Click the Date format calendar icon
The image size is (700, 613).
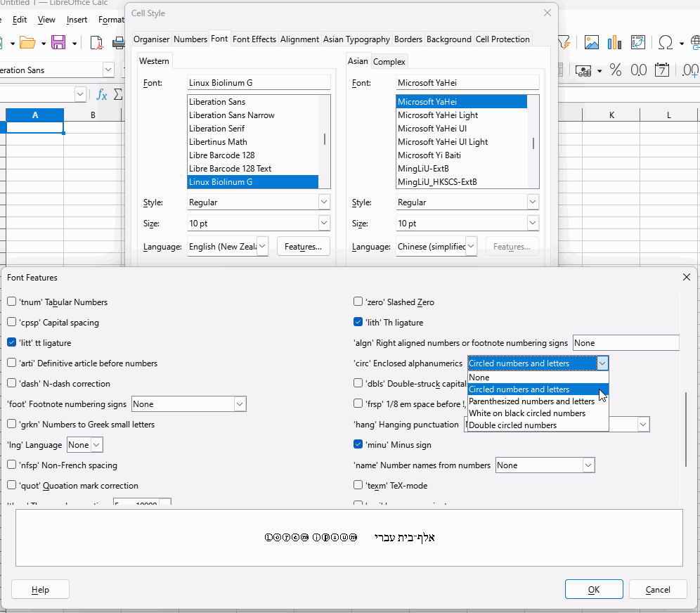662,70
